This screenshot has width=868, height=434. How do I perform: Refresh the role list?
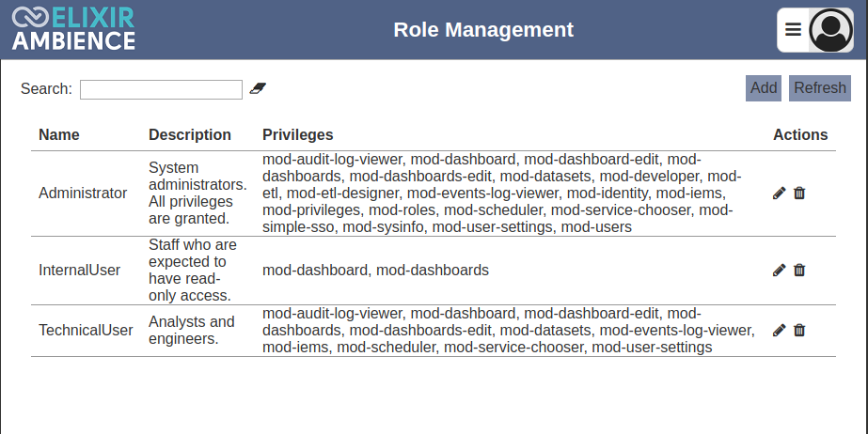[x=820, y=88]
